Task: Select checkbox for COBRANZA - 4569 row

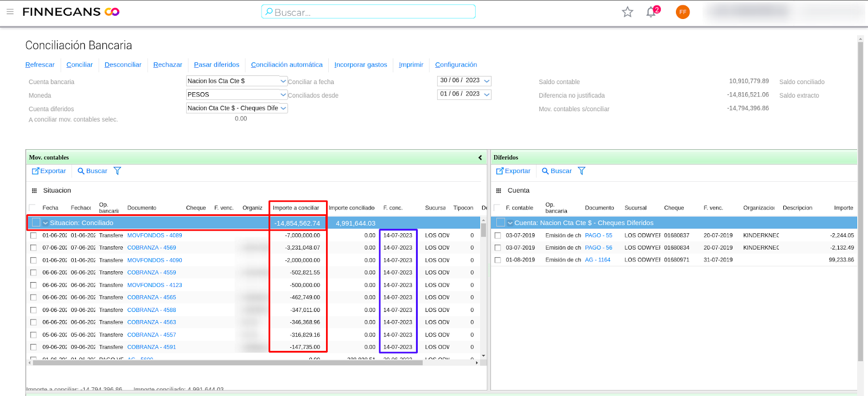Action: [34, 248]
